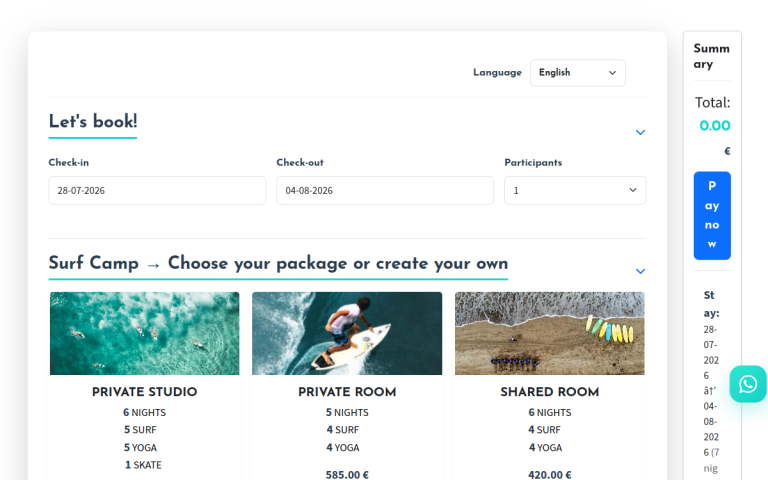Click the Stay label in the summary
This screenshot has height=480, width=768.
pyautogui.click(x=711, y=304)
